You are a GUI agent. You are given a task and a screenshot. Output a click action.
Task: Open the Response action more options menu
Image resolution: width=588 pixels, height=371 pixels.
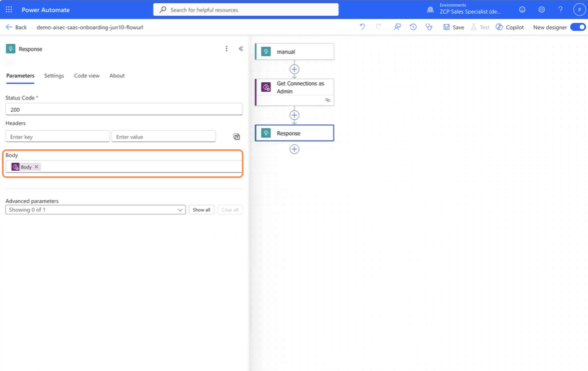click(226, 49)
